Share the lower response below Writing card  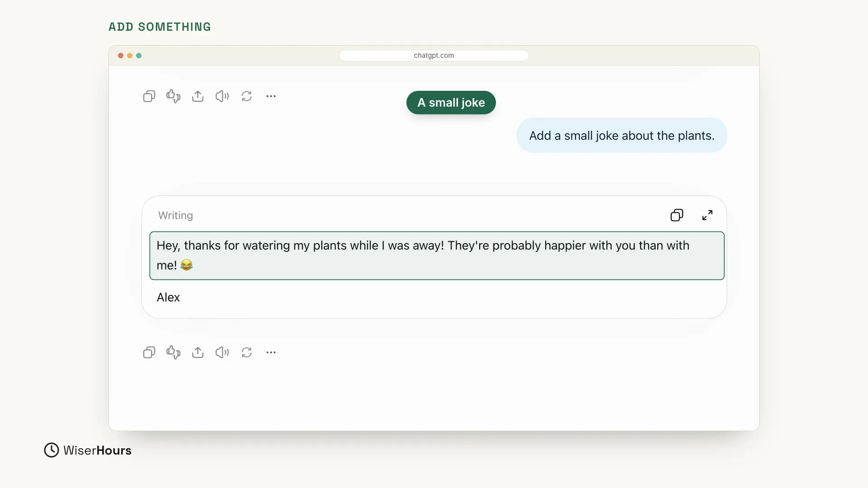[x=198, y=352]
